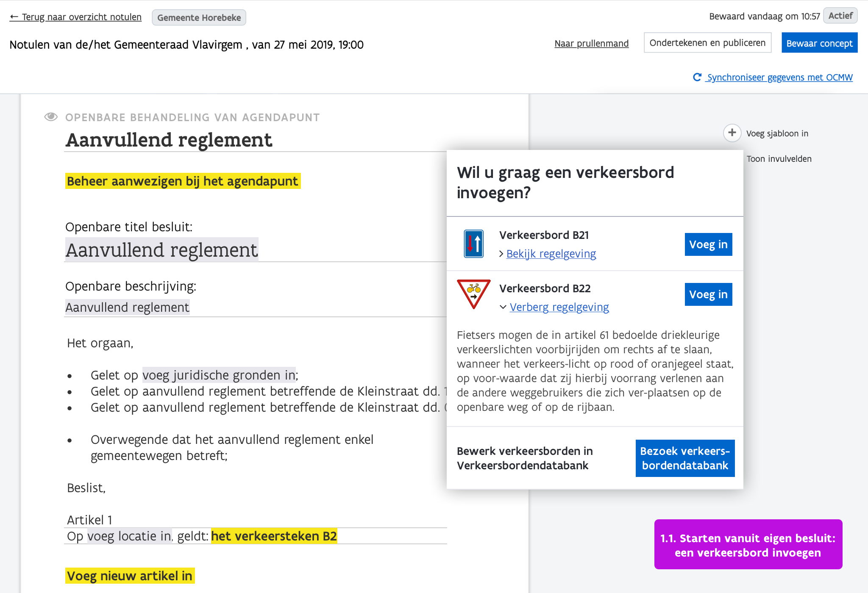Click the synchronize refresh icon
The width and height of the screenshot is (868, 593).
697,77
